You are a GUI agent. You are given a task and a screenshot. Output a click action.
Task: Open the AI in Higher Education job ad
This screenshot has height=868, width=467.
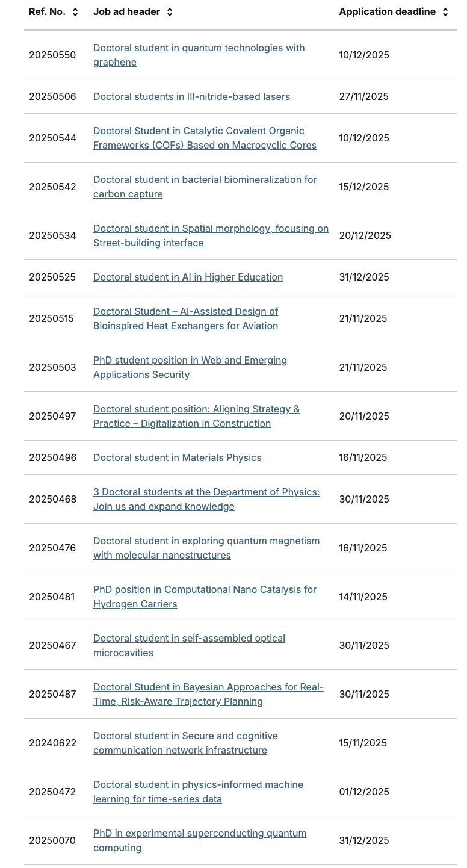188,277
